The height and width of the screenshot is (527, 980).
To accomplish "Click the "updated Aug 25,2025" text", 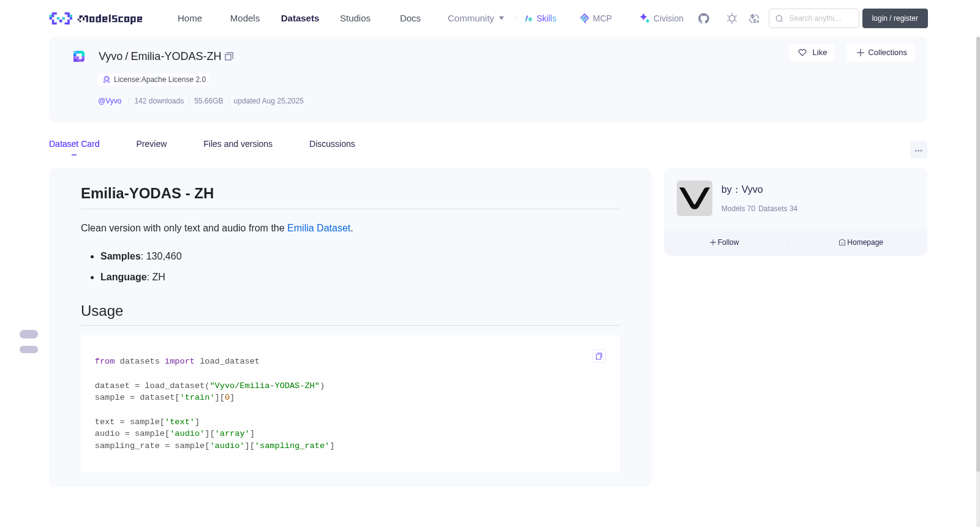I will tap(268, 101).
